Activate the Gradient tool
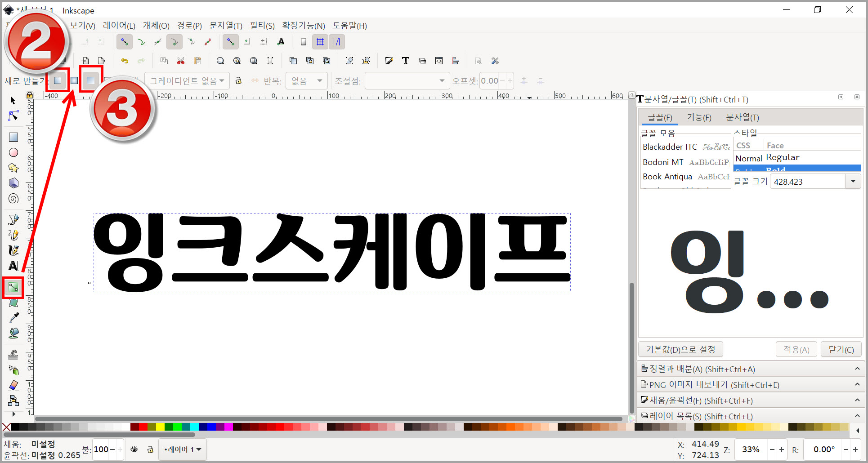 click(13, 287)
